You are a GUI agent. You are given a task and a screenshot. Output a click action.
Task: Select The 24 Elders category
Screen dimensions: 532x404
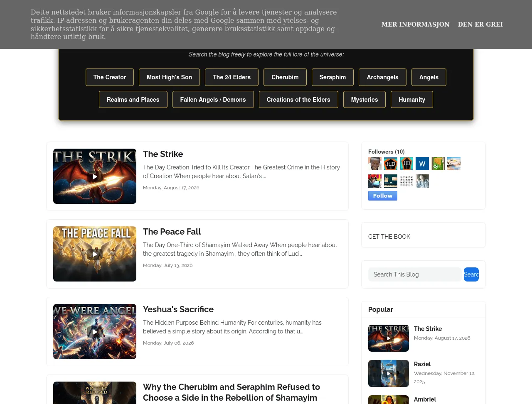tap(232, 77)
